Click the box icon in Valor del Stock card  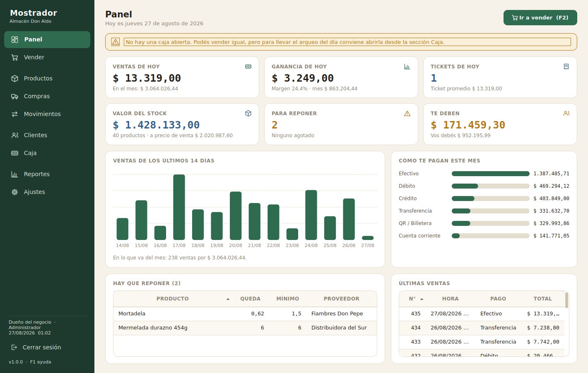click(248, 113)
